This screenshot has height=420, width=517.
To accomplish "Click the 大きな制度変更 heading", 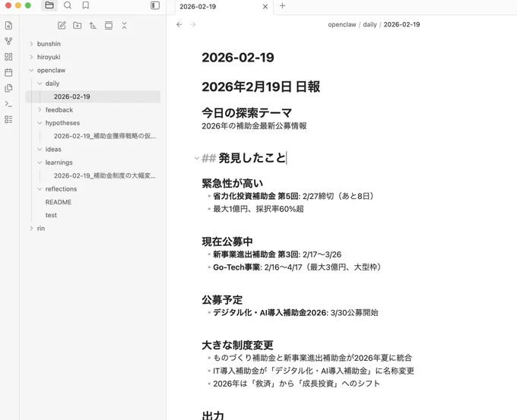I will 237,345.
